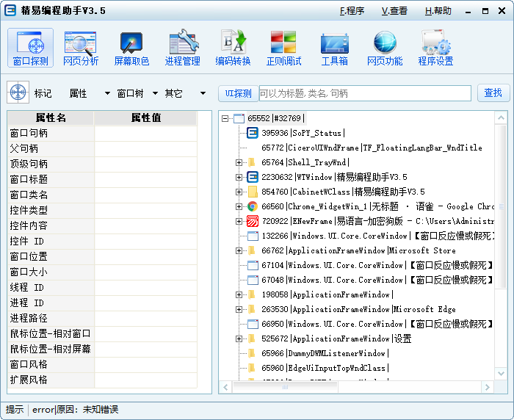This screenshot has height=420, width=514.
Task: Click the 属性值 column header
Action: pyautogui.click(x=146, y=117)
